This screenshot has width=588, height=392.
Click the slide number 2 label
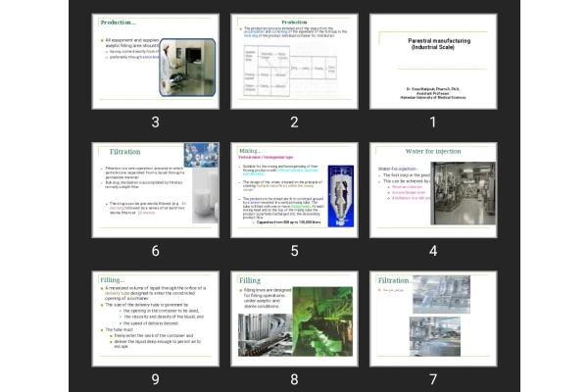click(x=294, y=122)
